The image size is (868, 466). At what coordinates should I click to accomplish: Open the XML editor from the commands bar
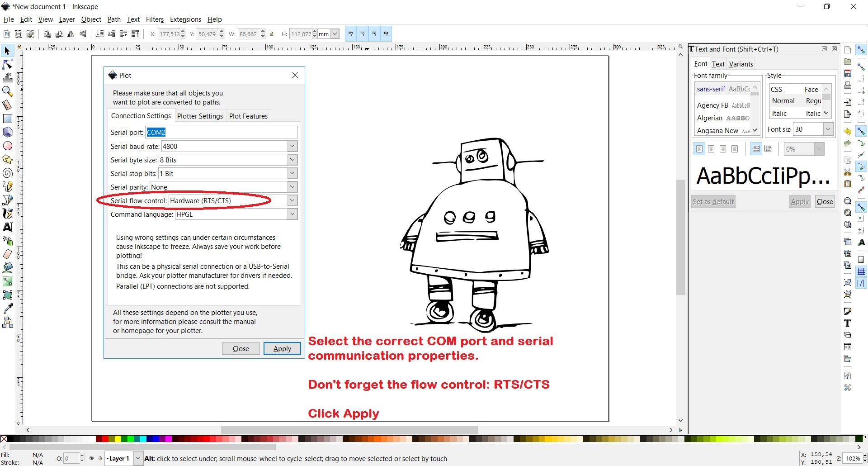click(847, 347)
